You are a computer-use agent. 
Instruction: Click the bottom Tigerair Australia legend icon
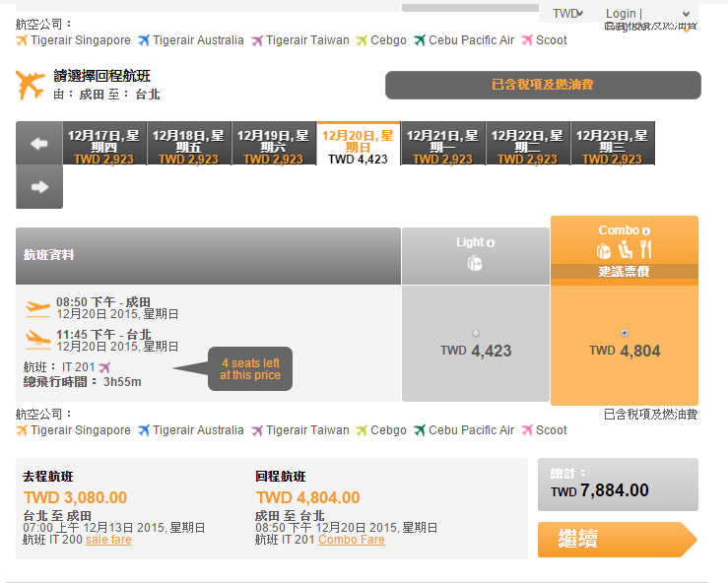144,430
